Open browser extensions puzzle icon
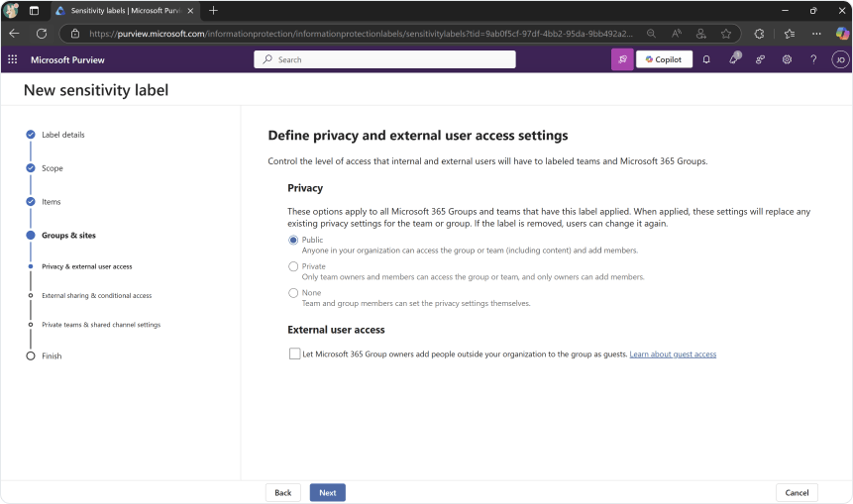 [760, 34]
